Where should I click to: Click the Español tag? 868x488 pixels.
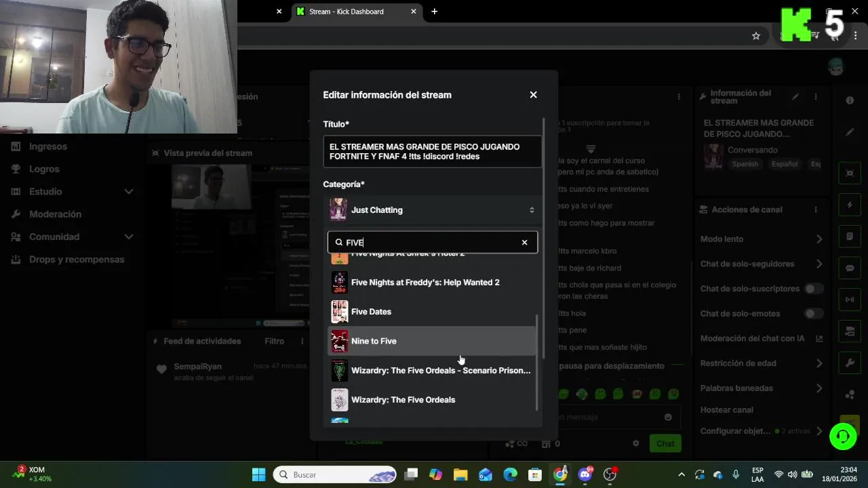[785, 164]
